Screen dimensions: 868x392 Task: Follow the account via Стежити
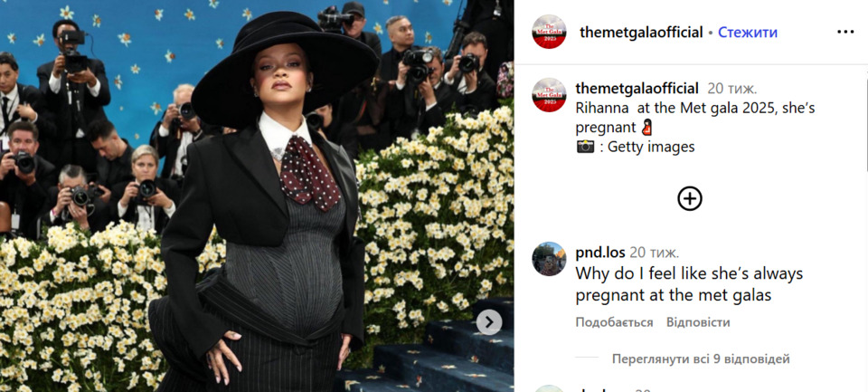coord(748,33)
